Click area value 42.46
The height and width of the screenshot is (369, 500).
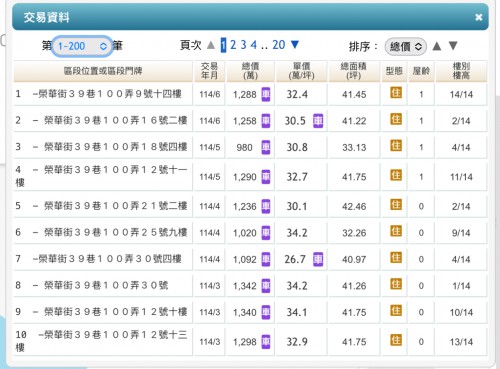[x=354, y=206]
